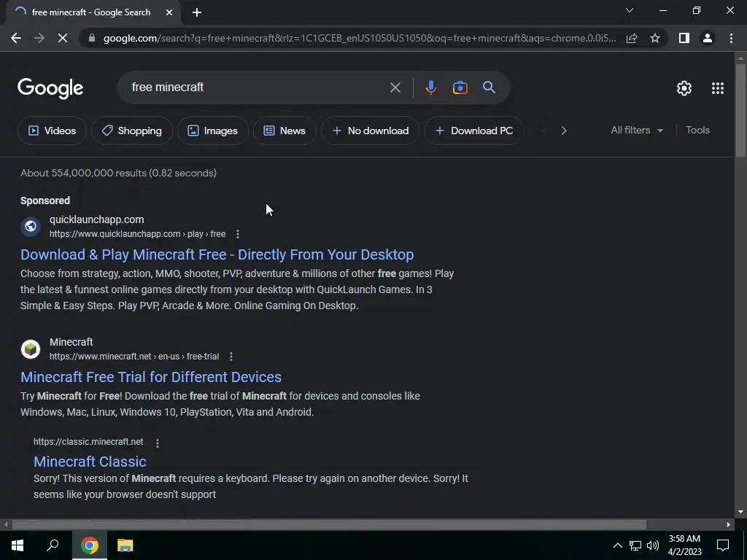The image size is (747, 560).
Task: Submit the search with the magnifier
Action: (489, 87)
